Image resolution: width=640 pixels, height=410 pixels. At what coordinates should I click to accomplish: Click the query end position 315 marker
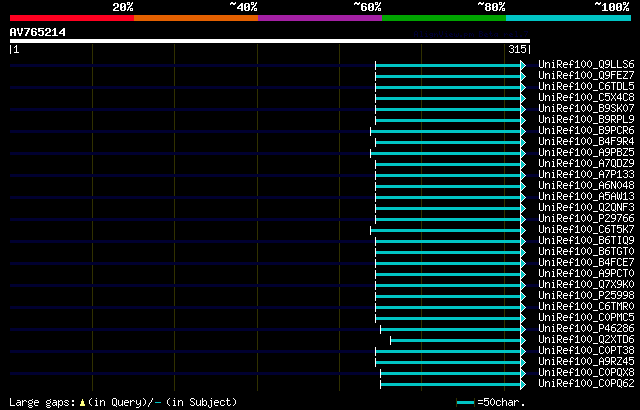point(520,49)
